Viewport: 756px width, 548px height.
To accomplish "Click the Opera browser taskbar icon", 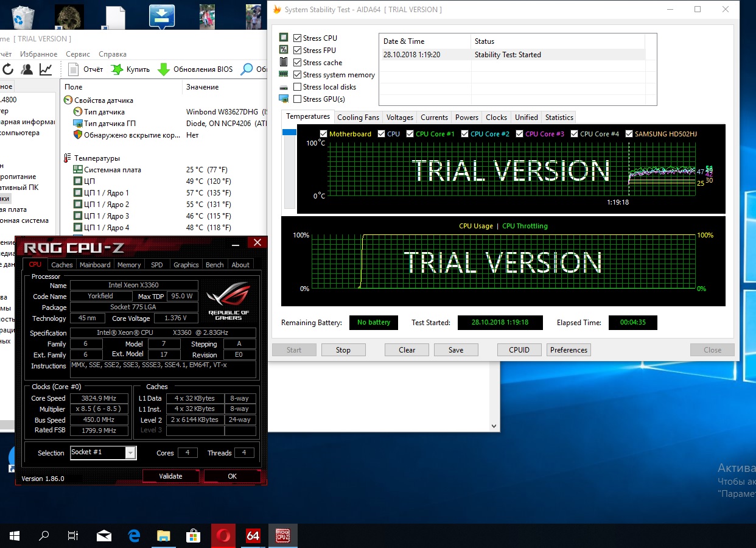I will coord(223,536).
